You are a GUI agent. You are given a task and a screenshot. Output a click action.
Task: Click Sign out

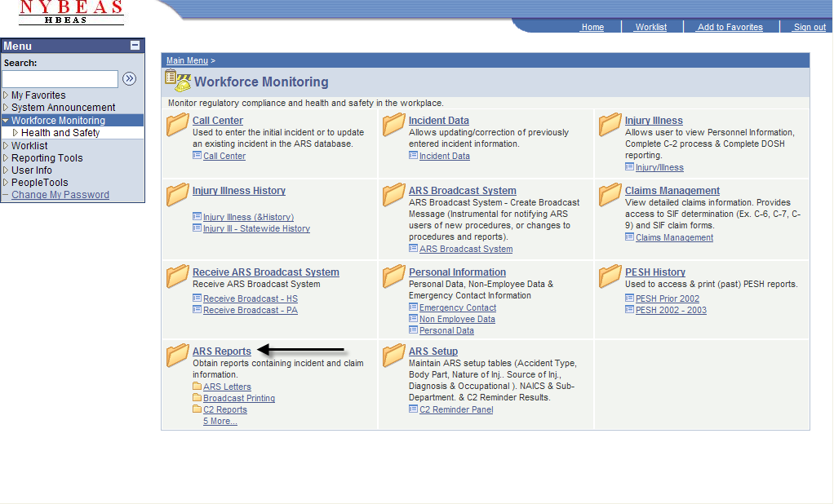tap(810, 27)
